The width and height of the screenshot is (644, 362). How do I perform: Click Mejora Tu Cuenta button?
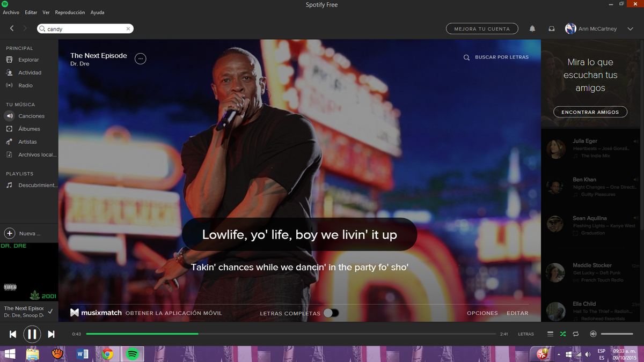coord(482,29)
